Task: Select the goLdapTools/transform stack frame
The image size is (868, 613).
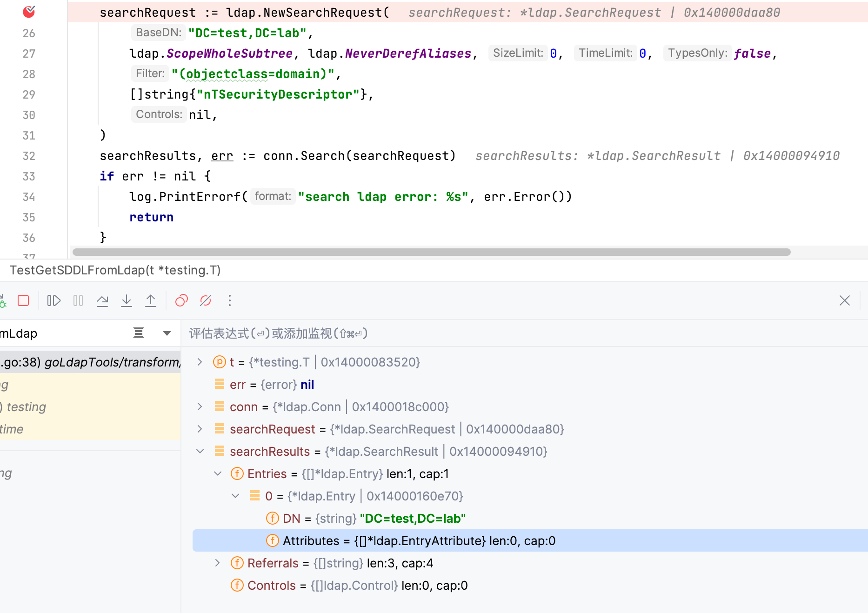Action: [90, 362]
